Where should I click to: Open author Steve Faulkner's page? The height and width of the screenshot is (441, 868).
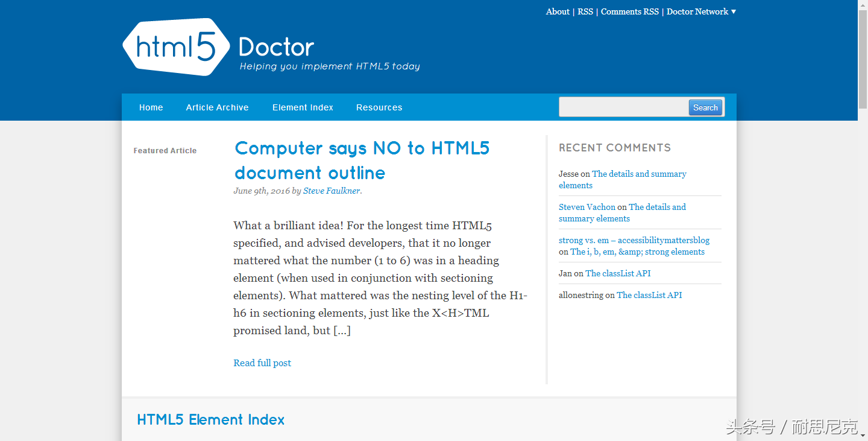(x=332, y=191)
